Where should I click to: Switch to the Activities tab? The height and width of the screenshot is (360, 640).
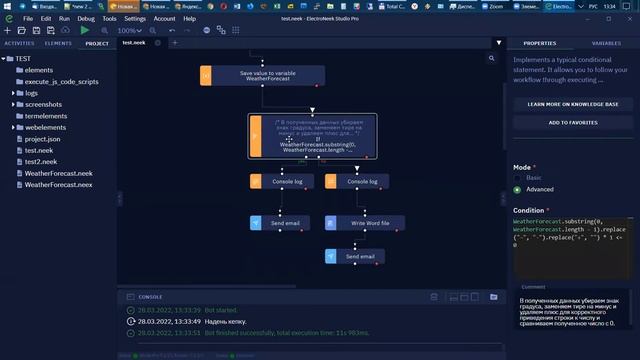[x=19, y=43]
